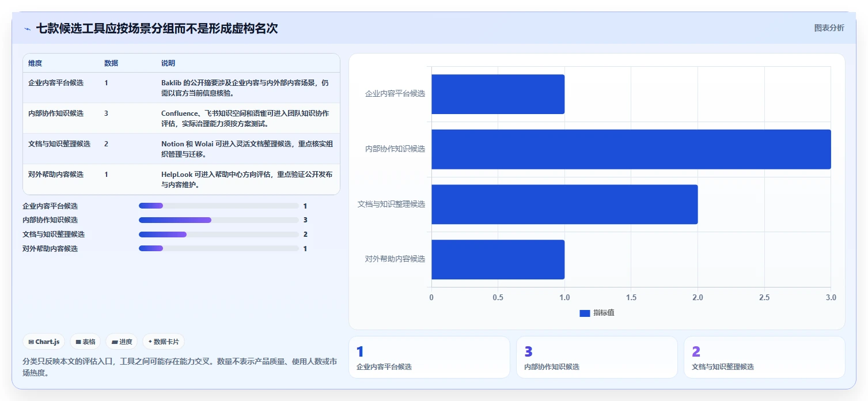Click the 文档与知识整理候选 progress bar
868x401 pixels.
point(219,234)
